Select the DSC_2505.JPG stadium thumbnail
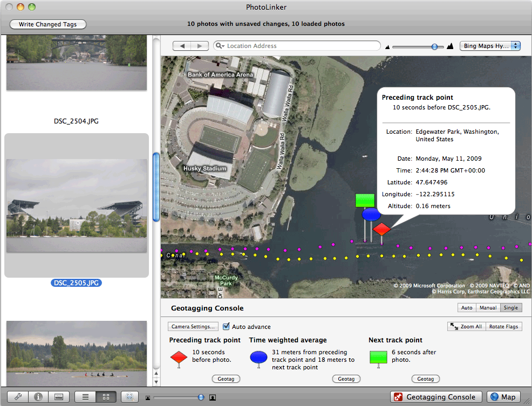 [x=77, y=205]
